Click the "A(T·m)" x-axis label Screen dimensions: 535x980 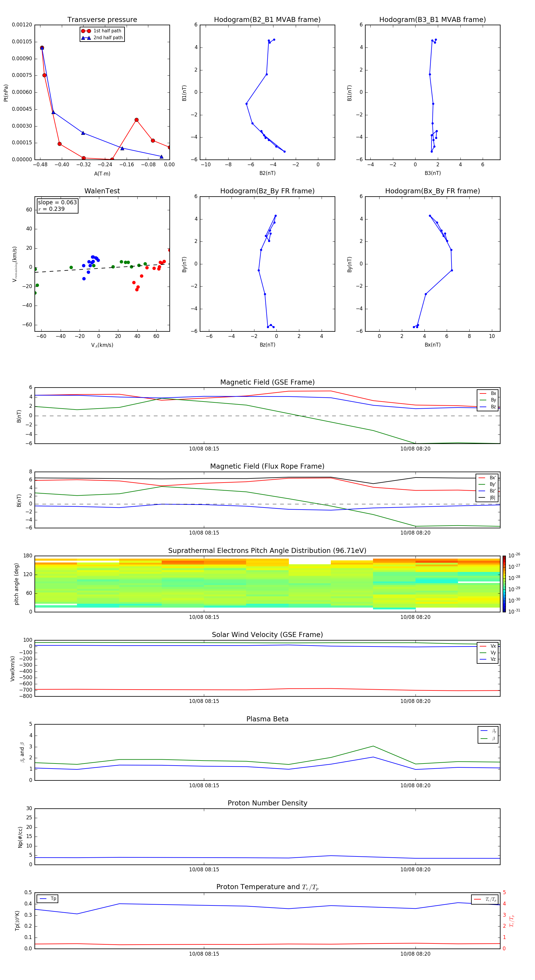tap(102, 174)
